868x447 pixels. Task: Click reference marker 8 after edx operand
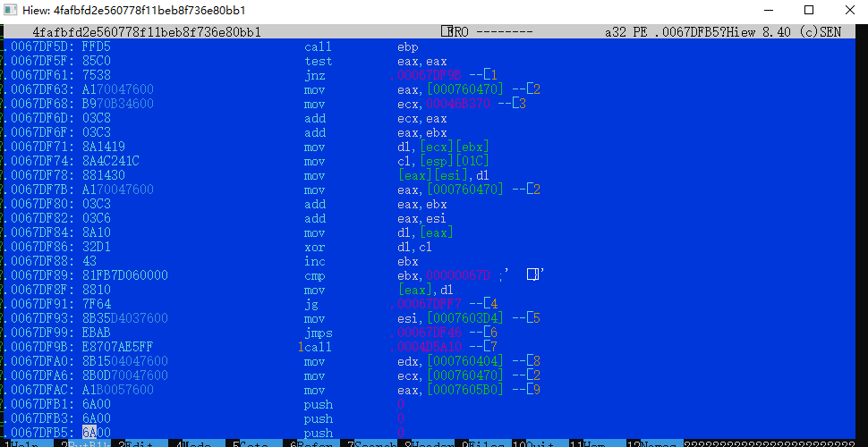point(536,362)
